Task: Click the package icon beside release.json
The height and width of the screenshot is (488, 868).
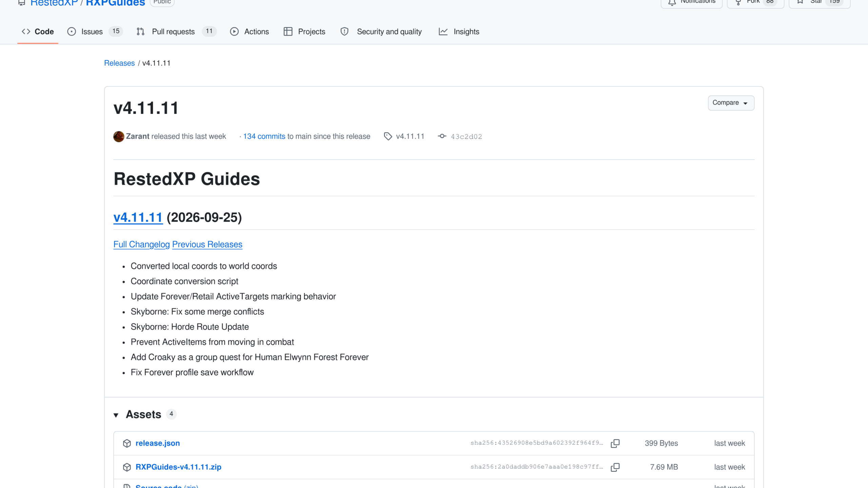Action: [x=127, y=443]
